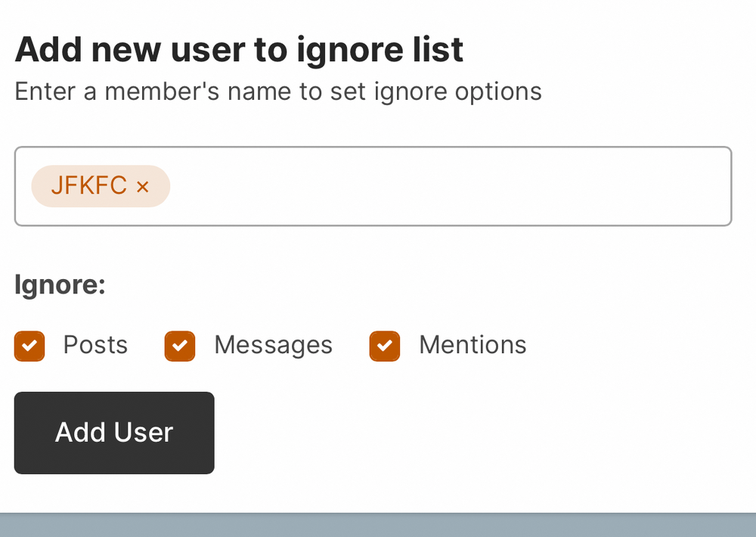Image resolution: width=756 pixels, height=537 pixels.
Task: Click the Mentions label text
Action: (472, 345)
